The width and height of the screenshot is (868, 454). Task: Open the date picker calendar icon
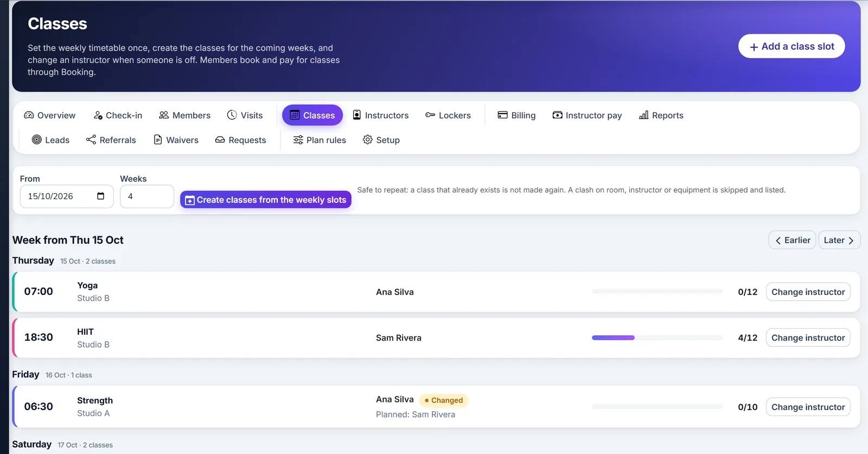[x=100, y=196]
